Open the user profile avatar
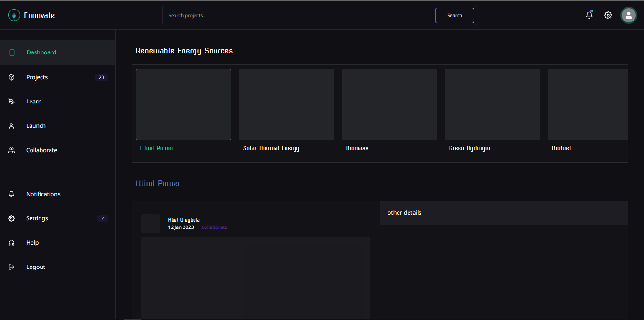This screenshot has width=644, height=320. 628,15
